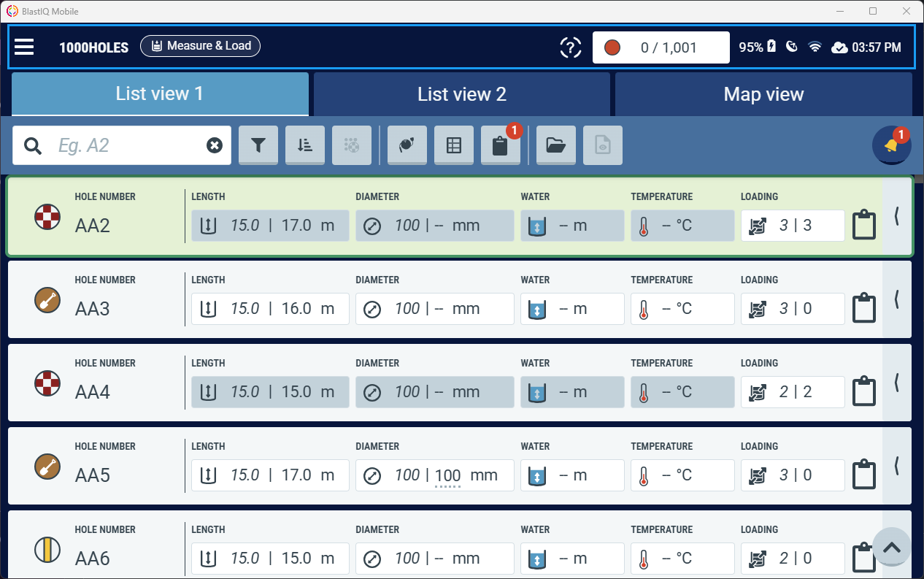The height and width of the screenshot is (579, 924).
Task: Click AA6 length field 15.0 | 15.0 m
Action: point(270,559)
